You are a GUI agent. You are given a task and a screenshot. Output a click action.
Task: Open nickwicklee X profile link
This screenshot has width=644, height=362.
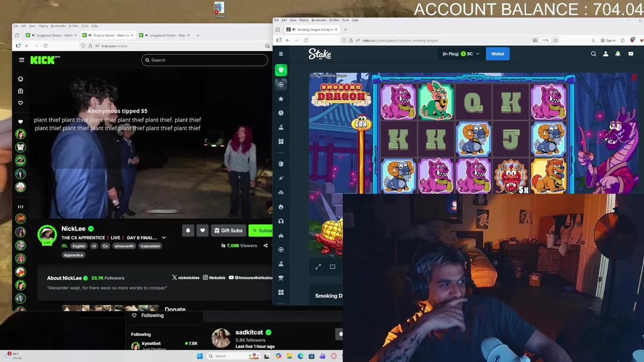coord(186,278)
